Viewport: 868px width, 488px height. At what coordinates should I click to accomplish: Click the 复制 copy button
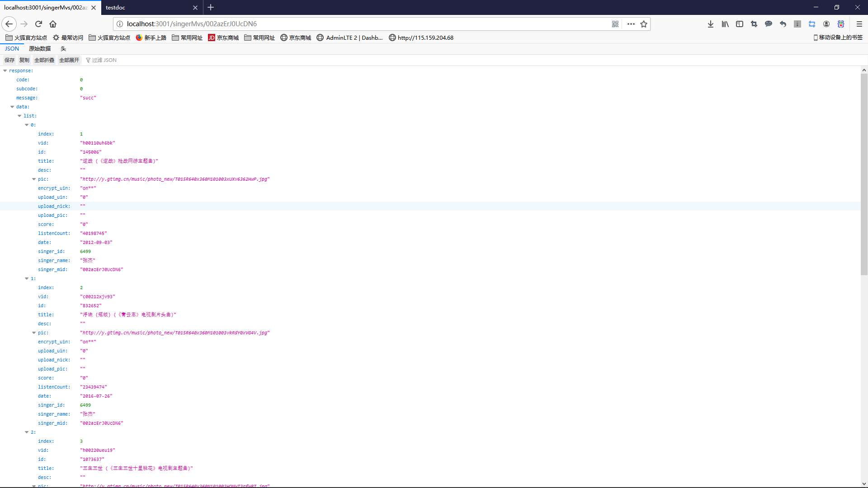point(24,60)
